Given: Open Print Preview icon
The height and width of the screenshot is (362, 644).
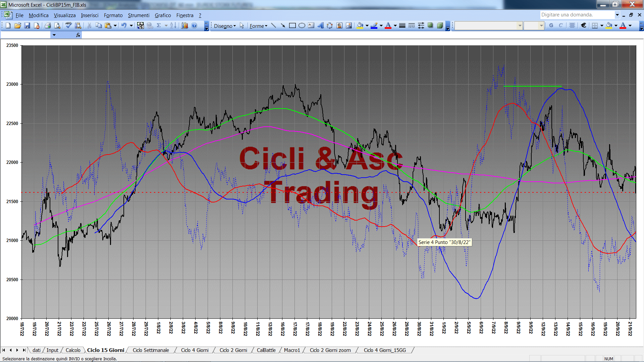Looking at the screenshot, I should coord(57,25).
